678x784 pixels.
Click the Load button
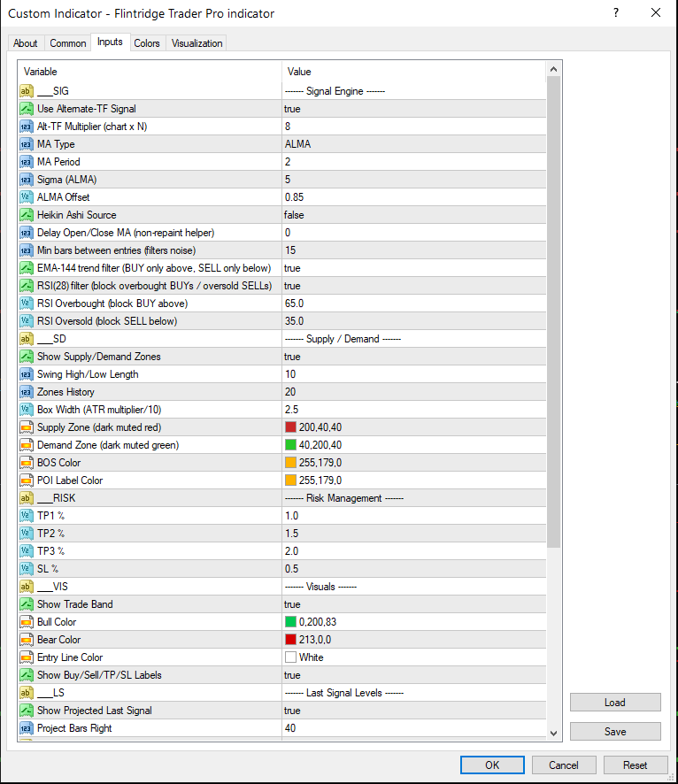pos(615,703)
